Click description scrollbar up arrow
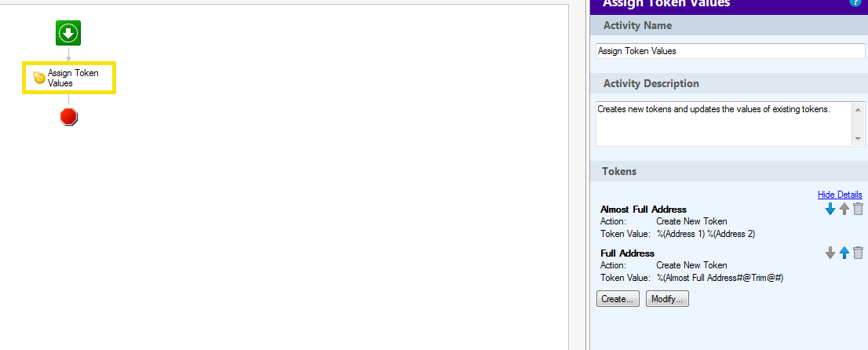This screenshot has height=350, width=868. pos(858,108)
